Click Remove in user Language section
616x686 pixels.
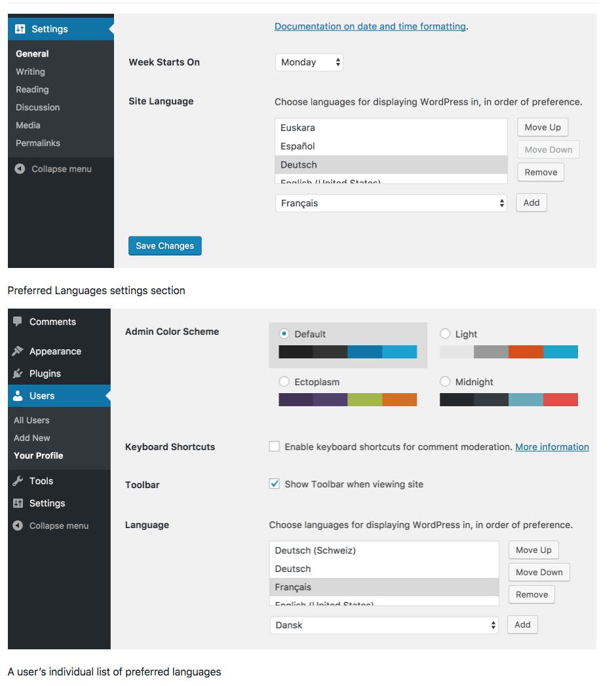point(531,594)
